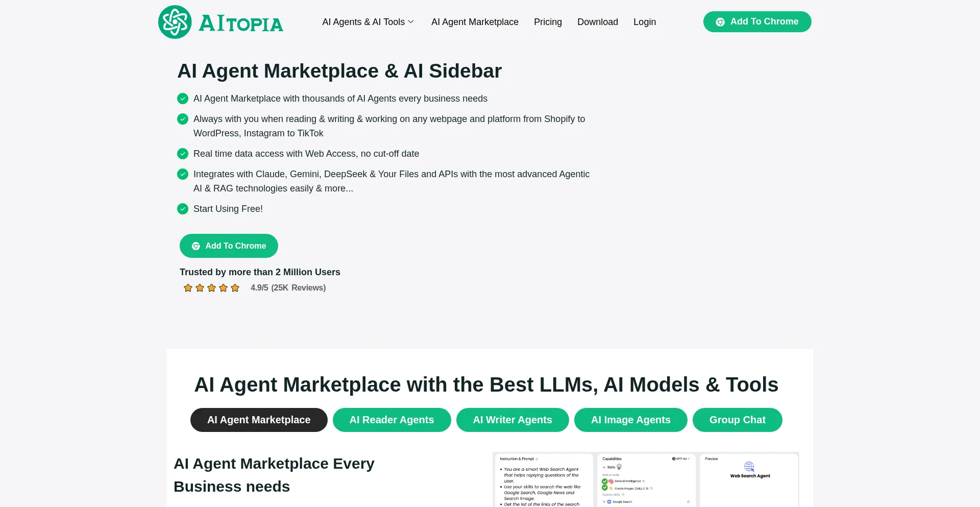Go to the Login page
The image size is (980, 507).
tap(644, 22)
